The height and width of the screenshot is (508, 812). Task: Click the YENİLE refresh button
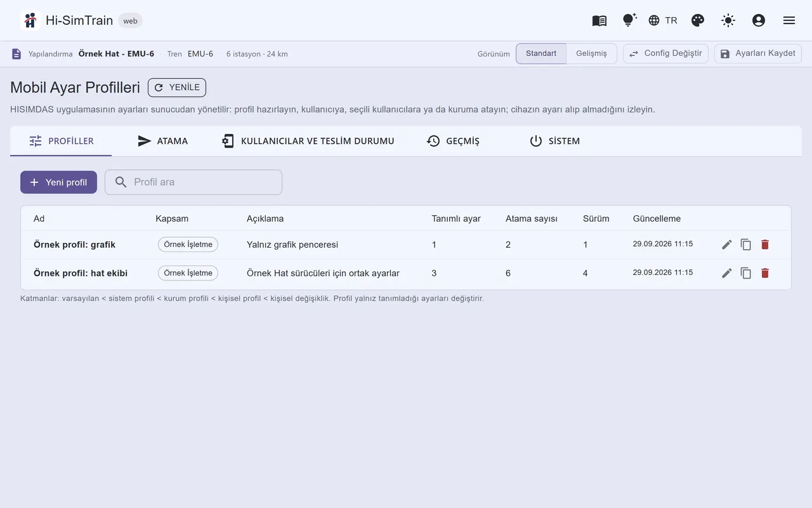pyautogui.click(x=177, y=88)
